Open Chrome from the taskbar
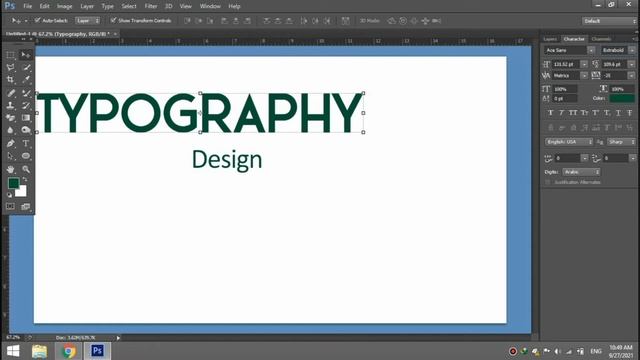The height and width of the screenshot is (360, 640). [x=69, y=351]
